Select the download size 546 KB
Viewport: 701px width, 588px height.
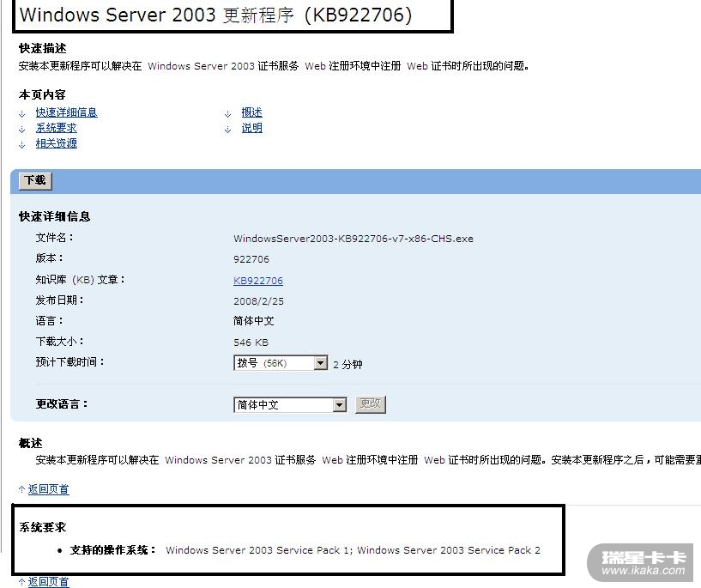pos(251,342)
